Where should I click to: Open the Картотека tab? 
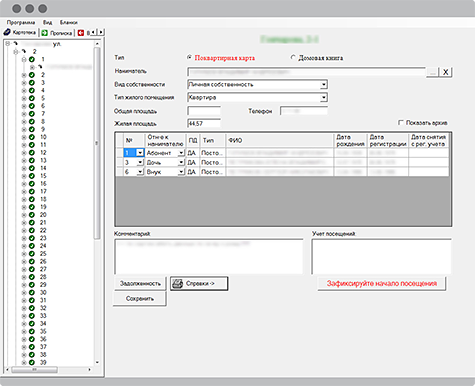click(20, 33)
